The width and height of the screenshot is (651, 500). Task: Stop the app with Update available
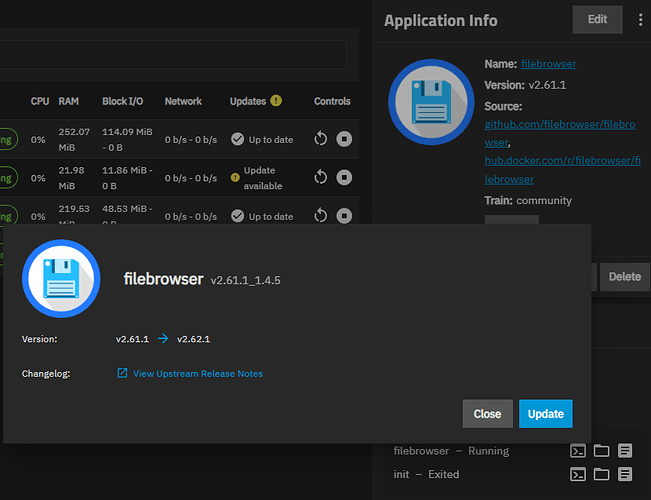[344, 177]
